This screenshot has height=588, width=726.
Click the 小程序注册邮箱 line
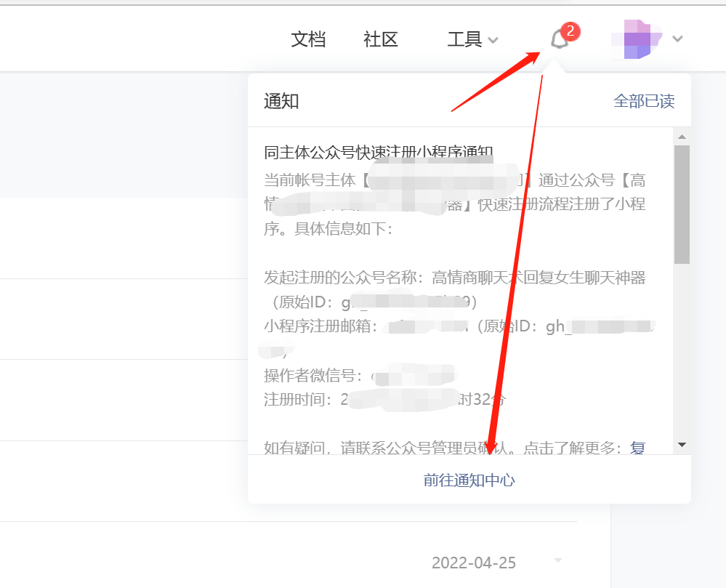click(x=459, y=326)
